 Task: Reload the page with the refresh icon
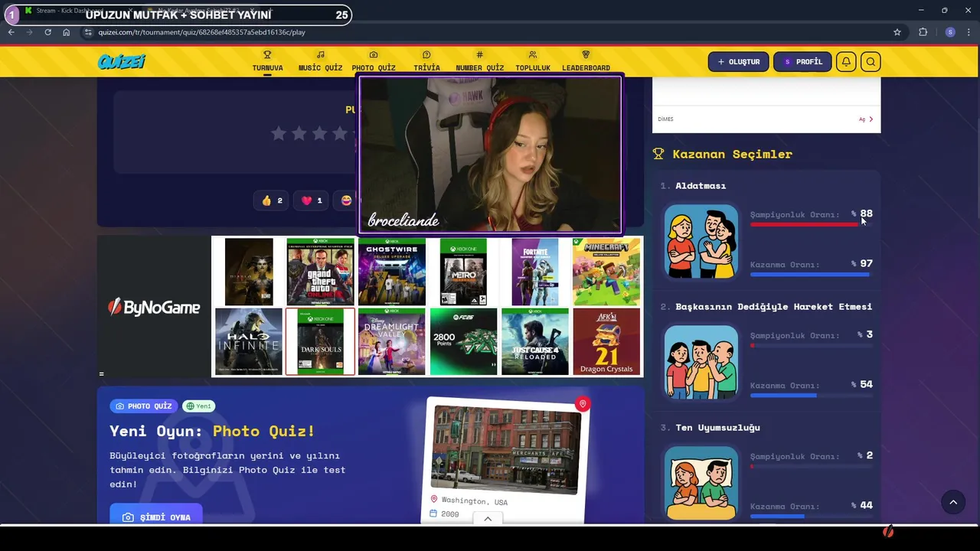[47, 32]
